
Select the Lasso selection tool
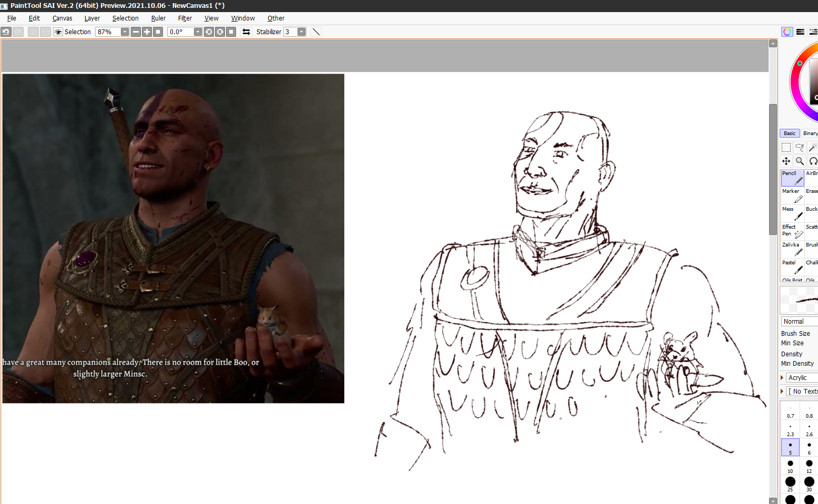coord(800,148)
